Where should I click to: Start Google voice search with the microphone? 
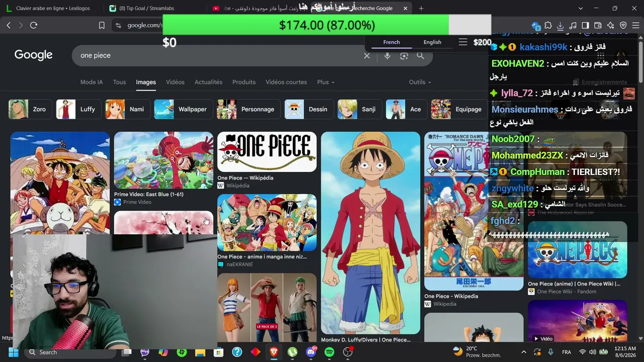pos(387,55)
